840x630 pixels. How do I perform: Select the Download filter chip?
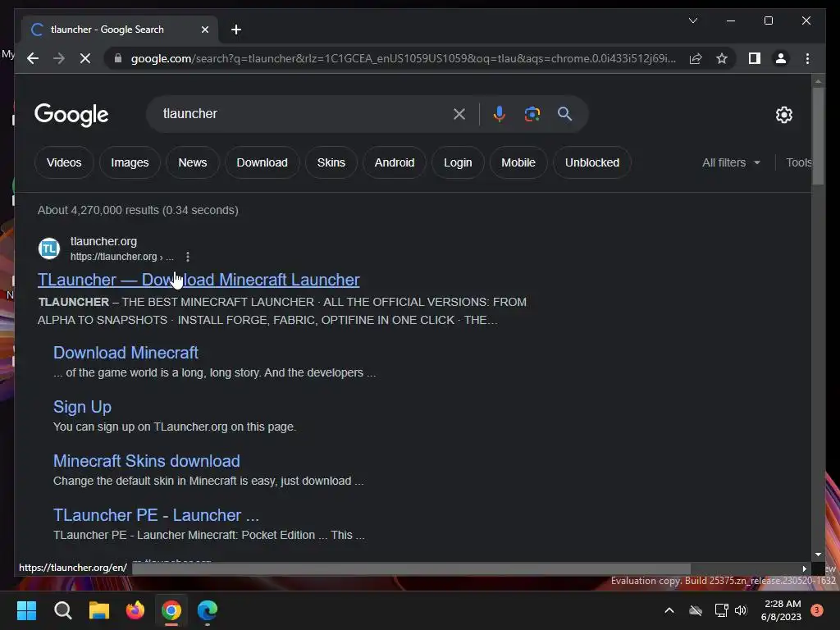pyautogui.click(x=262, y=162)
